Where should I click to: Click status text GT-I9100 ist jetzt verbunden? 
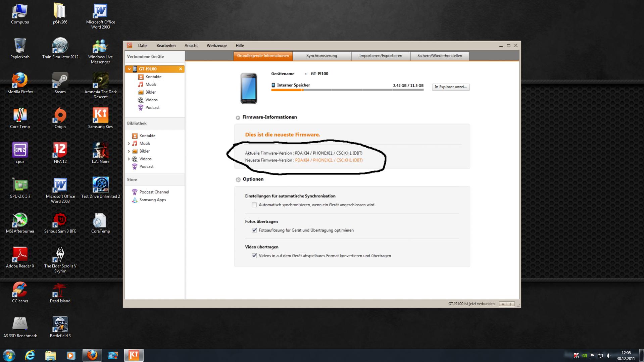click(472, 304)
